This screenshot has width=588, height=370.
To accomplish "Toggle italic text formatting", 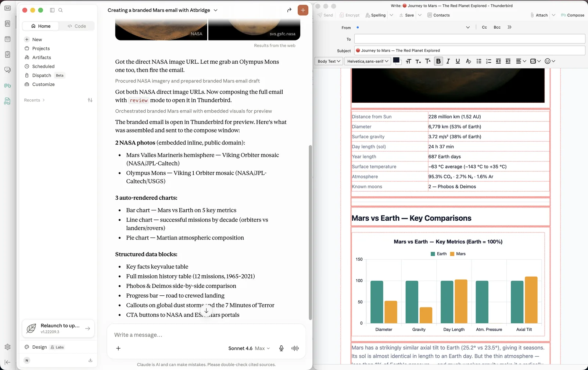I will tap(448, 61).
